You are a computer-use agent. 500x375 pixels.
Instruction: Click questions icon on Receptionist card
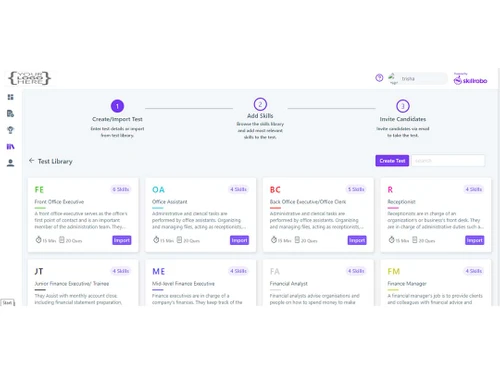click(x=415, y=240)
